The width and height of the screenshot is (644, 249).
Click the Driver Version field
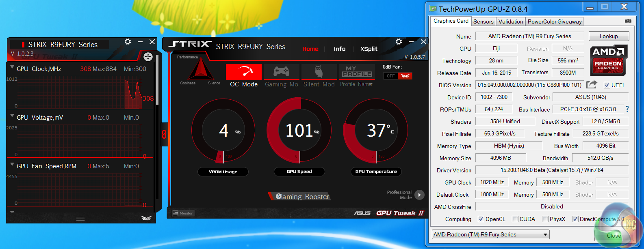click(x=552, y=170)
